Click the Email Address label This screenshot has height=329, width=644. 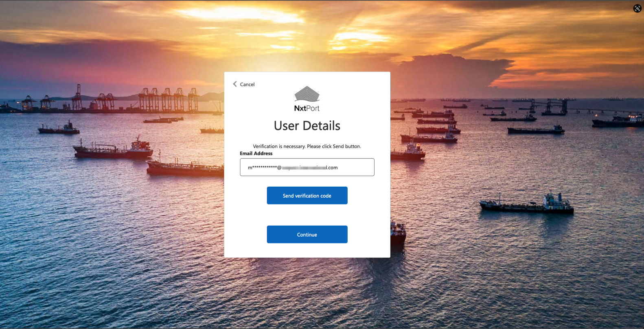[x=256, y=153]
